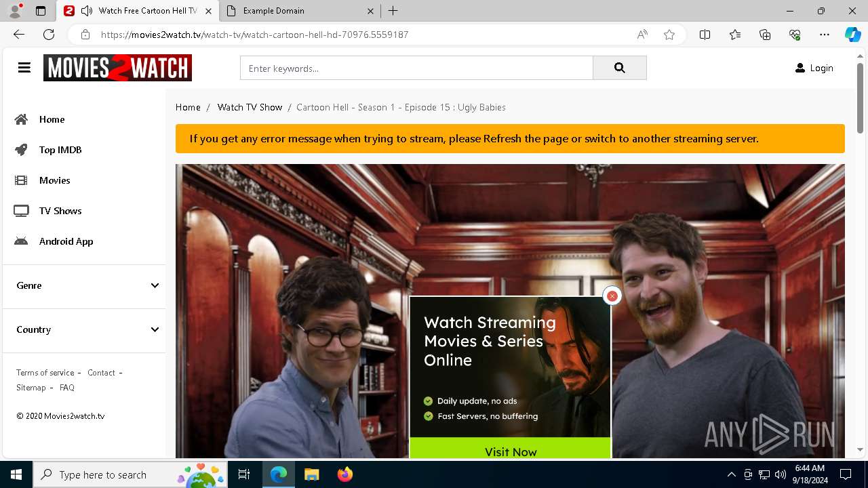Open the Windows Start menu

point(16,474)
